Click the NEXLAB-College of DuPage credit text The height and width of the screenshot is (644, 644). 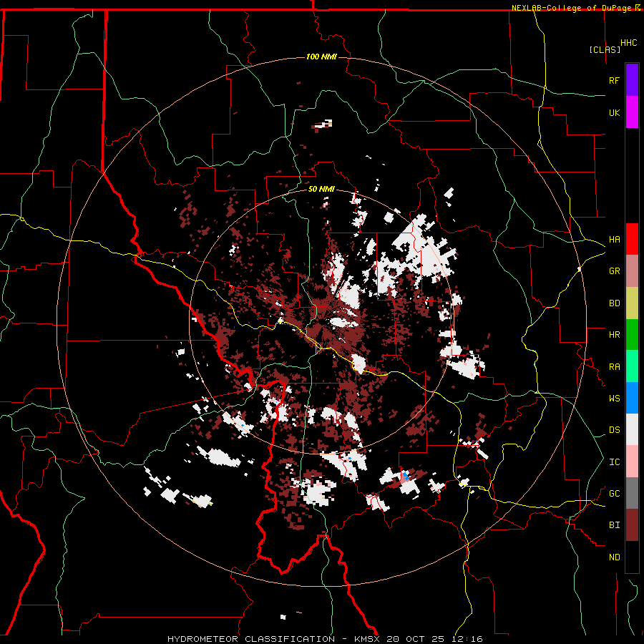(573, 8)
